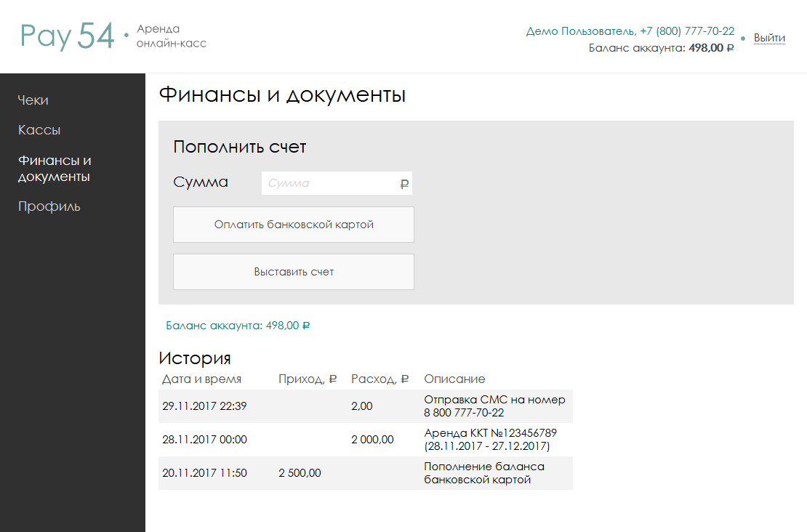807x532 pixels.
Task: Click the Приход column header
Action: 308,379
